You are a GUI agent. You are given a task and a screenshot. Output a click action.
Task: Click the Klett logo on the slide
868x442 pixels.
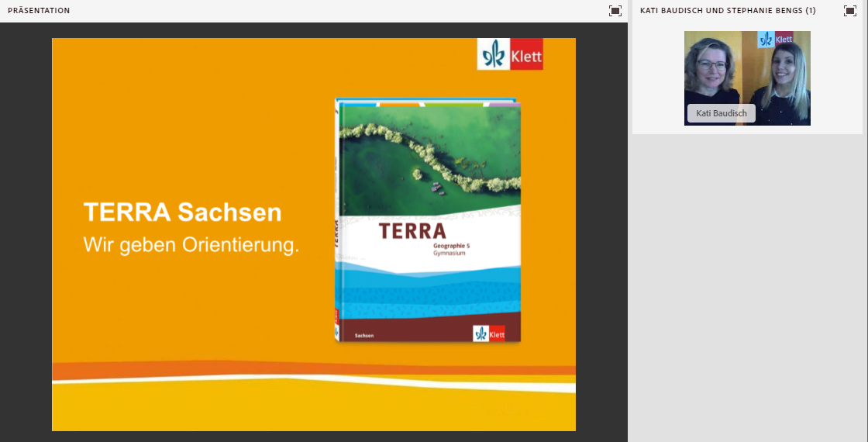(510, 54)
